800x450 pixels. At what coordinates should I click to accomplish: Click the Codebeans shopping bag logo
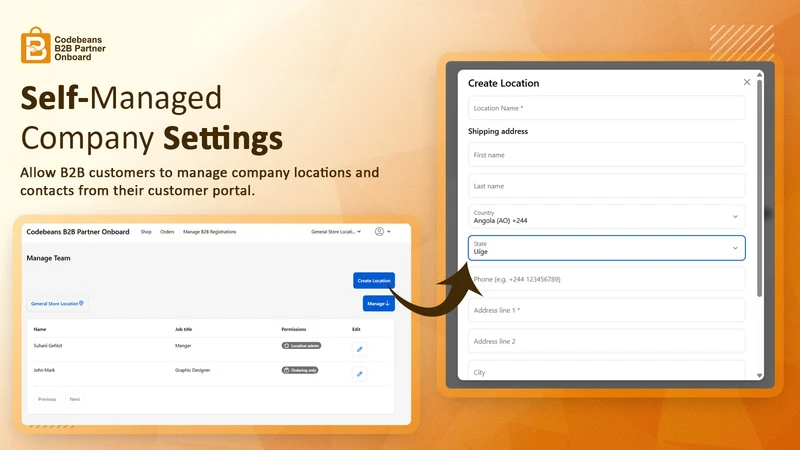pos(35,45)
